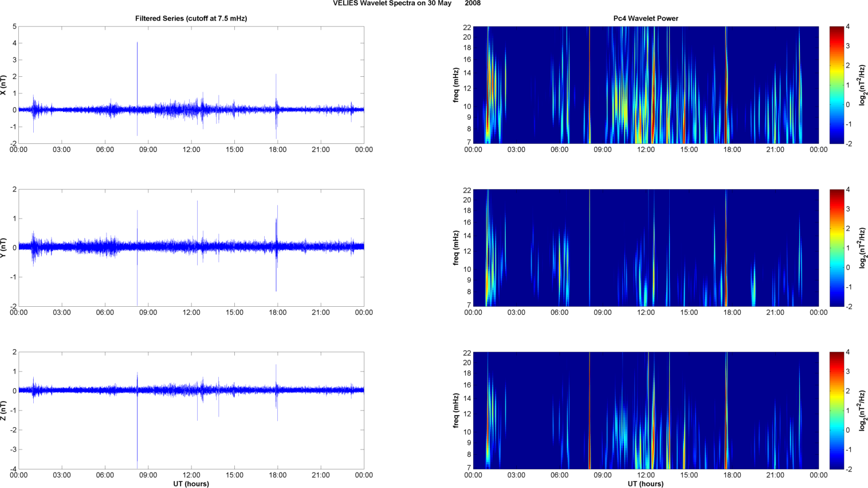Click the VELIES Wavelet Spectra main title
The image size is (868, 488).
tap(407, 3)
